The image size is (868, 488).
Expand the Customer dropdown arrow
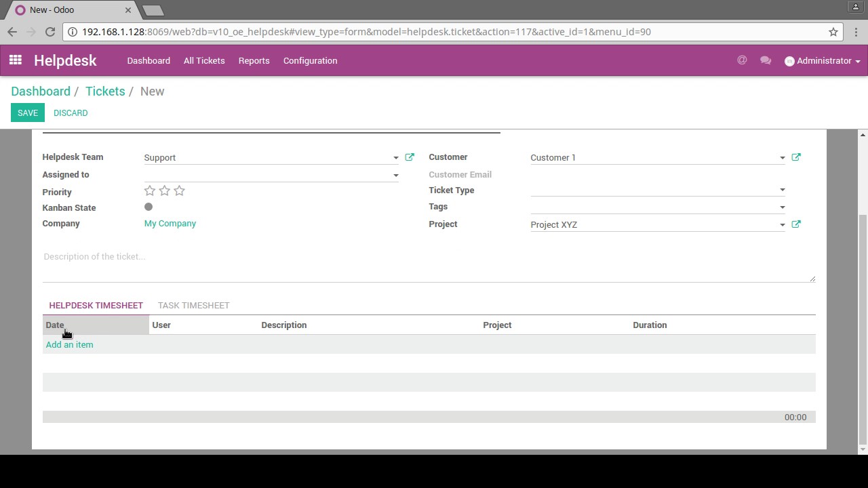[x=783, y=158]
